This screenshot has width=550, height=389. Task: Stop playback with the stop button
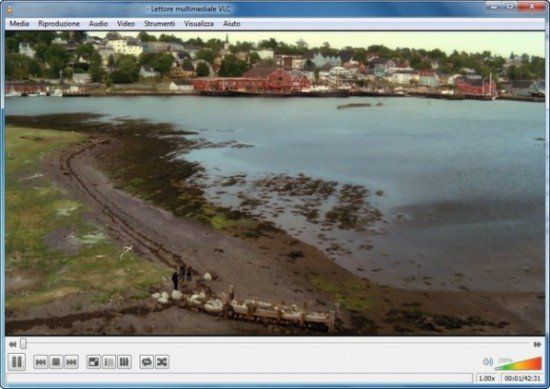pos(56,362)
